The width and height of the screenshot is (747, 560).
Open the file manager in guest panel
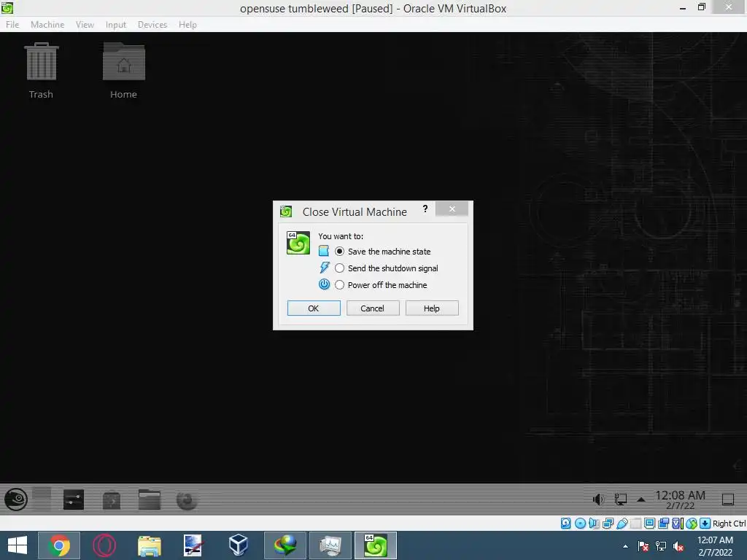click(149, 500)
